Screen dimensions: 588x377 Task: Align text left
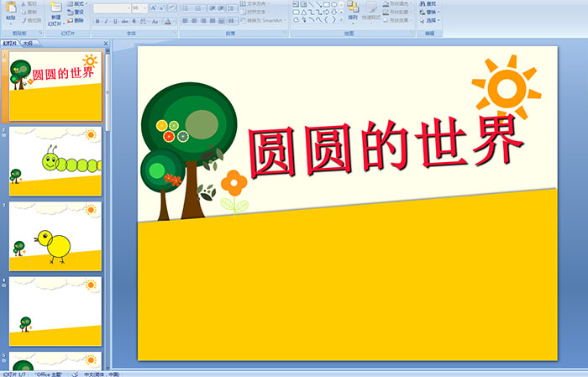186,21
